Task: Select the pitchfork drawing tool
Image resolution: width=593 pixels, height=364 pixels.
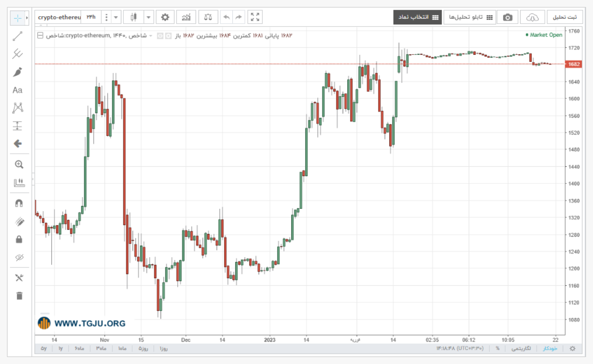Action: coord(17,54)
